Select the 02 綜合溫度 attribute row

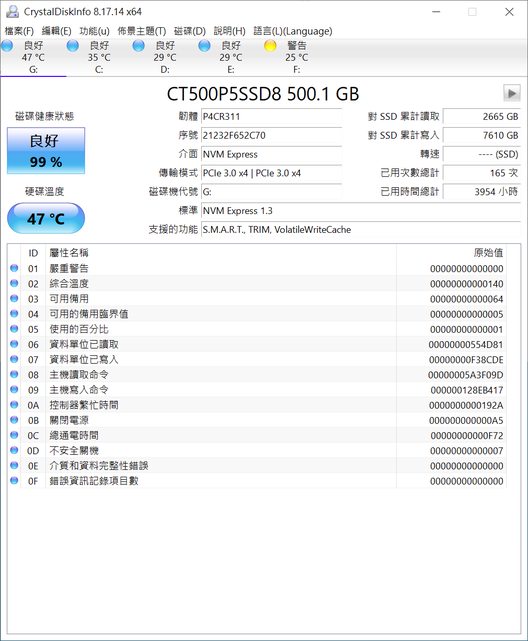(x=257, y=284)
